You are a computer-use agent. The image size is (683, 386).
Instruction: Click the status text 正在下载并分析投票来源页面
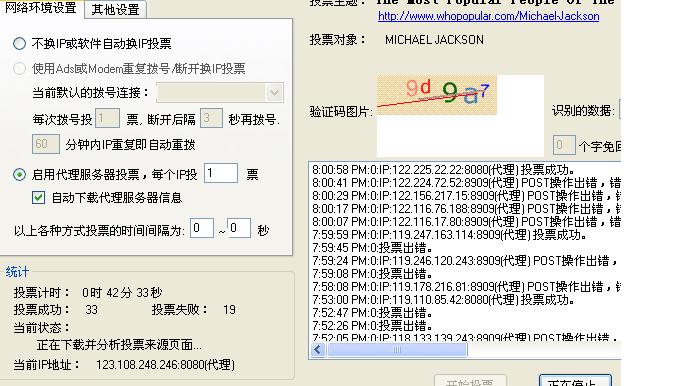119,345
